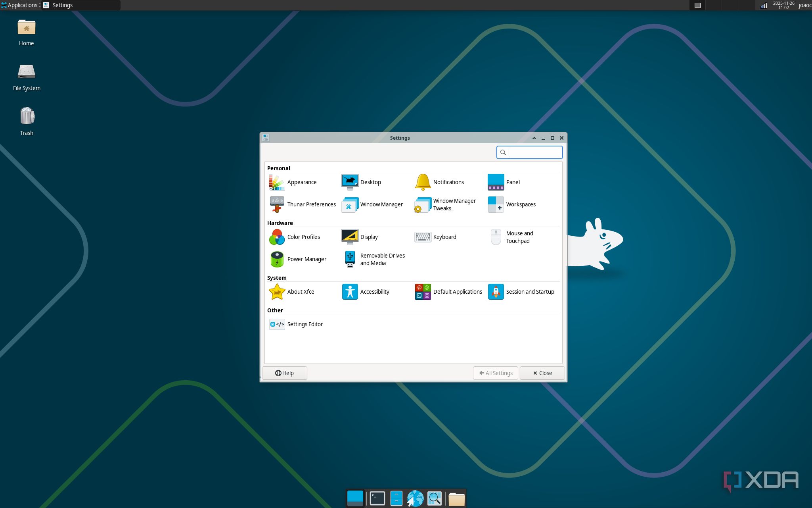Click the Trash desktop icon
This screenshot has height=508, width=812.
(x=27, y=122)
